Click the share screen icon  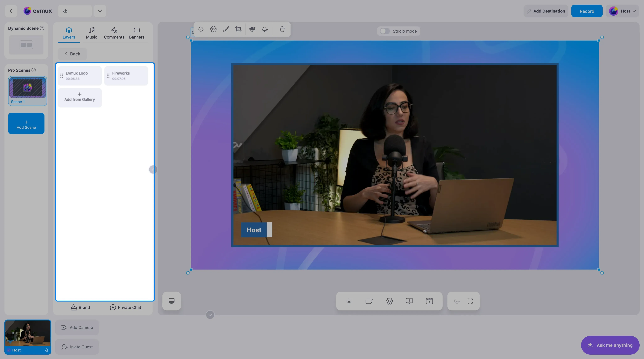tap(409, 301)
